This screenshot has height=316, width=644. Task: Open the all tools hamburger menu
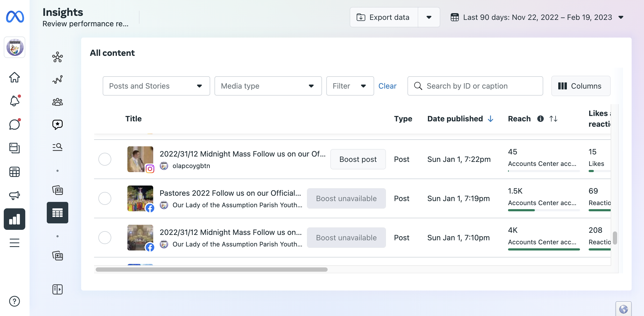pos(15,243)
